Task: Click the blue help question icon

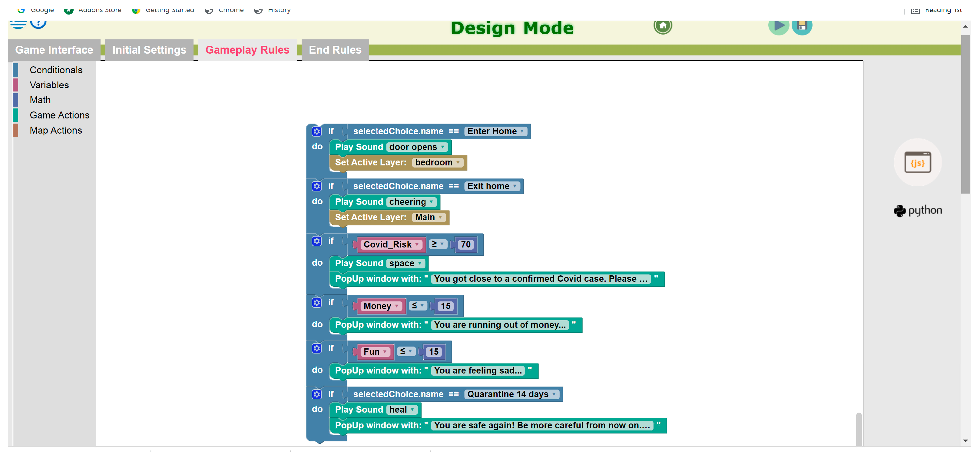Action: click(38, 24)
